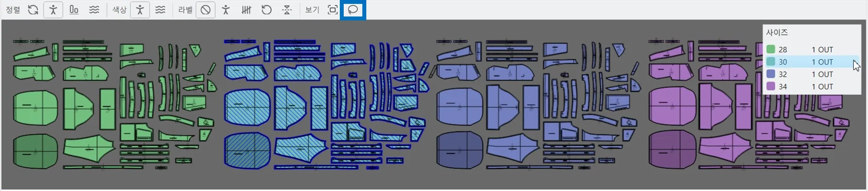Image resolution: width=868 pixels, height=191 pixels.
Task: Click the highlighted speech bubble legend icon
Action: 353,10
